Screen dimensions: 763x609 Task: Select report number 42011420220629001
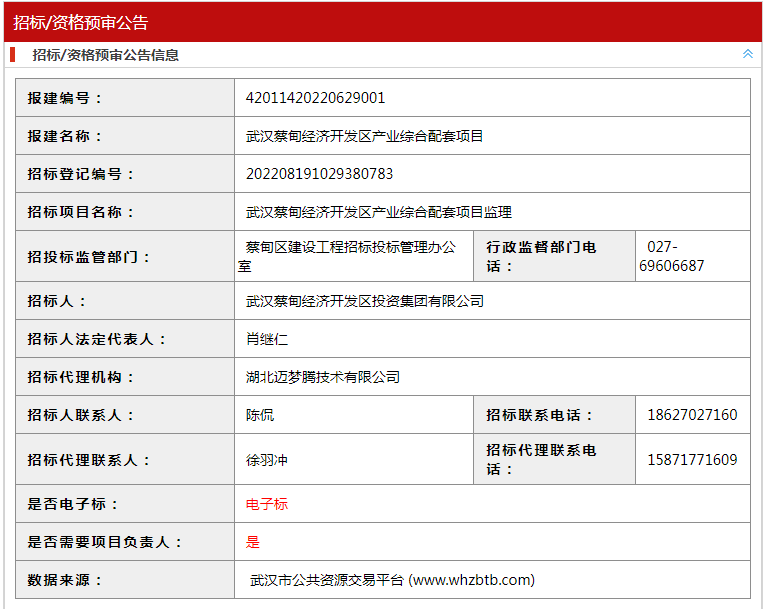(315, 98)
